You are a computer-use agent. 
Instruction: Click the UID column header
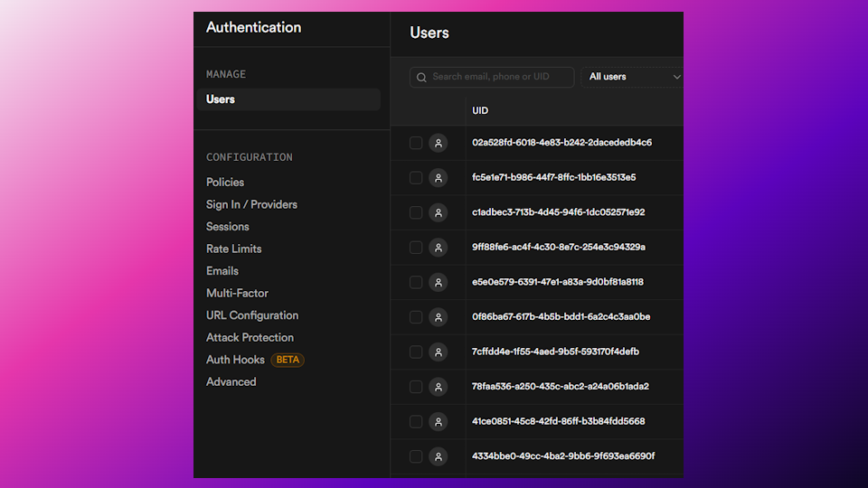pyautogui.click(x=480, y=110)
